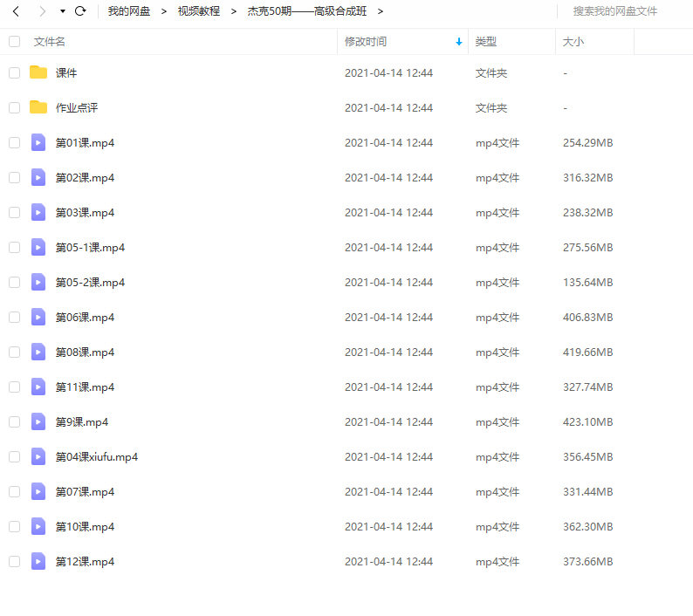
Task: Sort files by 大小 column header
Action: point(573,41)
